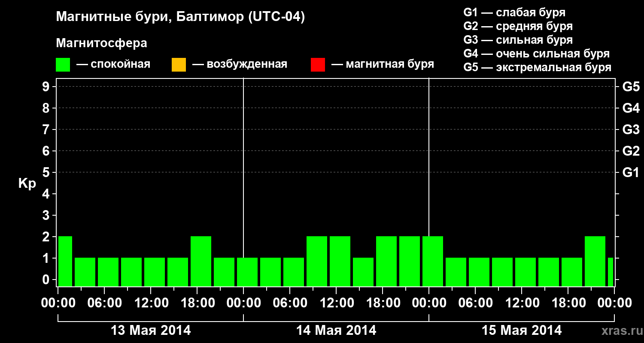Click the 'G5 — экстремальная буря' legend line

[x=538, y=67]
